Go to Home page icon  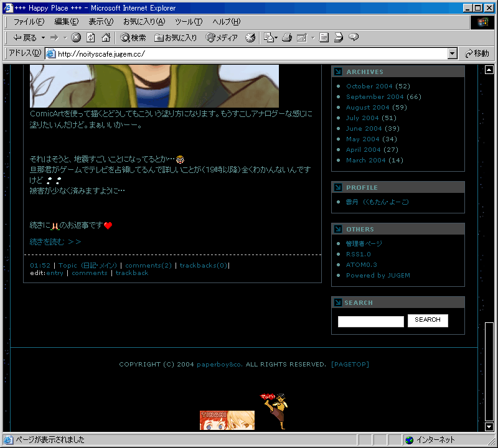click(106, 37)
